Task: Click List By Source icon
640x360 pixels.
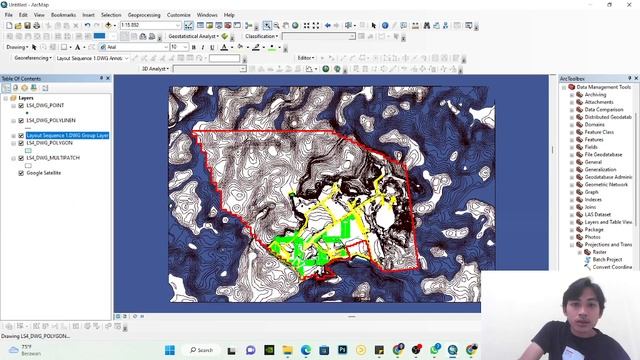Action: pos(16,88)
